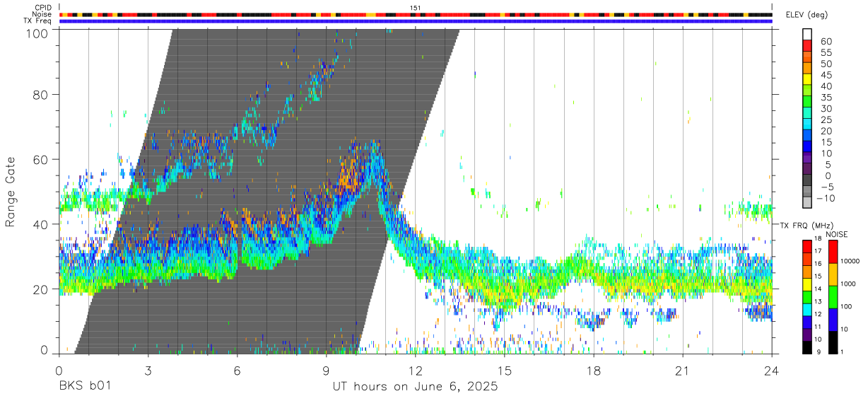868x401 pixels.
Task: Click the '30' elevation legend value
Action: 826,108
